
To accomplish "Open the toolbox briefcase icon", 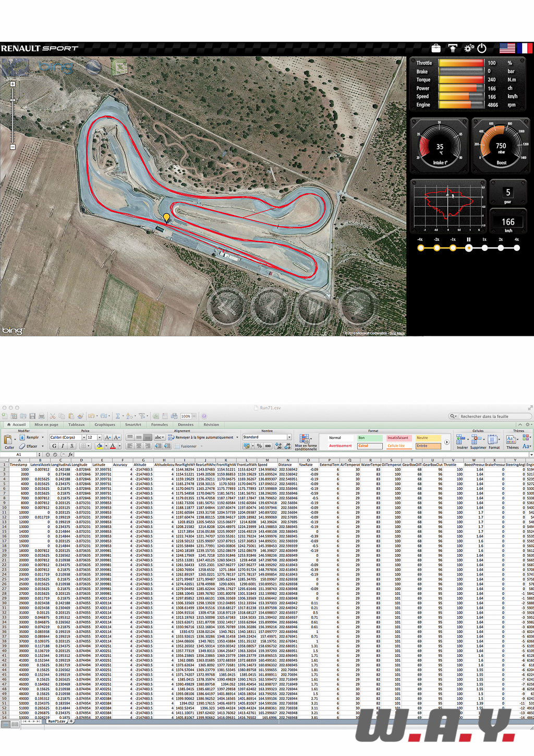I will coord(436,49).
